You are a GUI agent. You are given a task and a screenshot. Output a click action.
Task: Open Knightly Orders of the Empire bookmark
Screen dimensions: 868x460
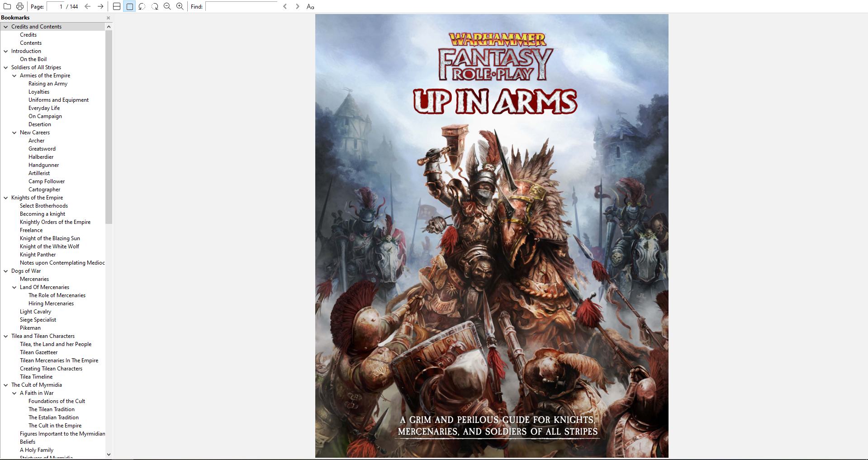(55, 222)
